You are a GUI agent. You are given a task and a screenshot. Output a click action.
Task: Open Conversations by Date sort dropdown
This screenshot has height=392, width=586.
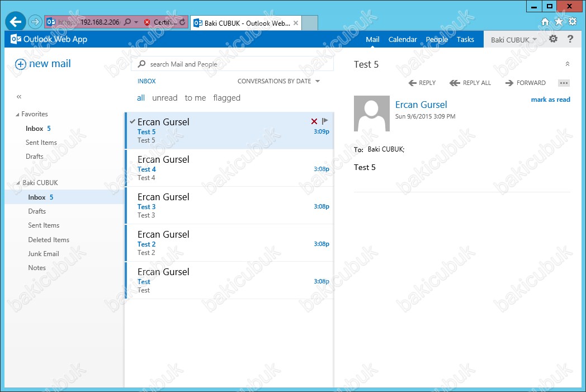pyautogui.click(x=279, y=81)
